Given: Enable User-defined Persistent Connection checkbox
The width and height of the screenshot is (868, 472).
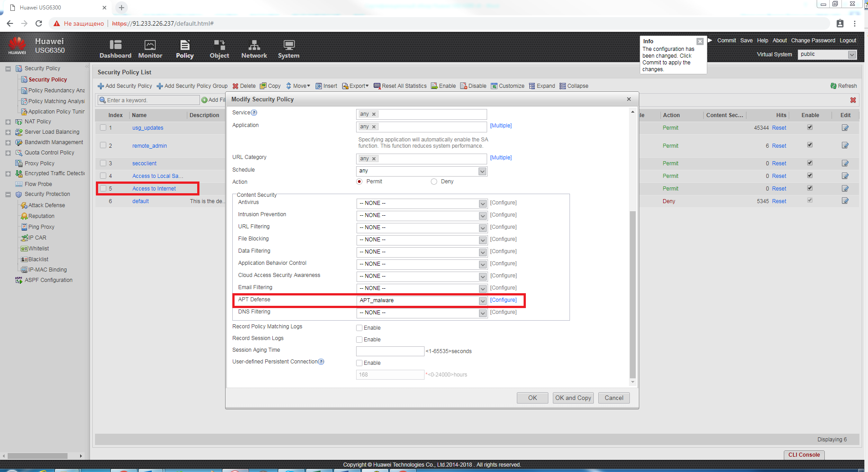Looking at the screenshot, I should click(x=359, y=363).
